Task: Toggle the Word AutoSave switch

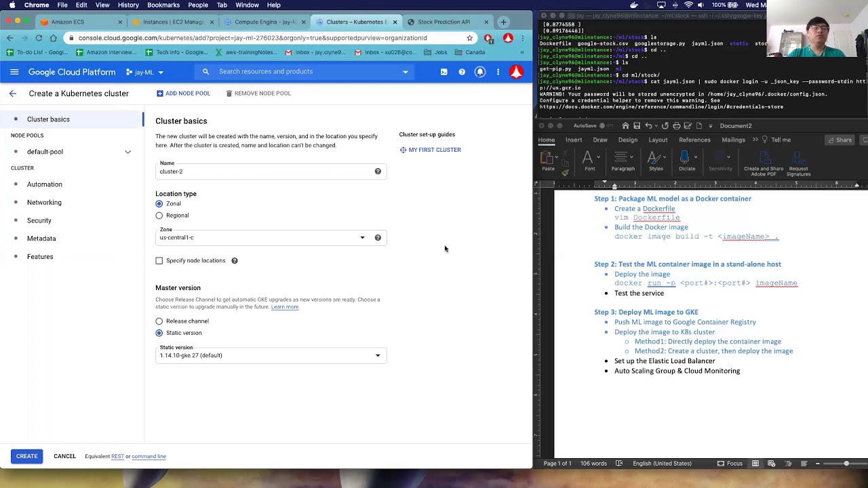Action: [x=606, y=126]
